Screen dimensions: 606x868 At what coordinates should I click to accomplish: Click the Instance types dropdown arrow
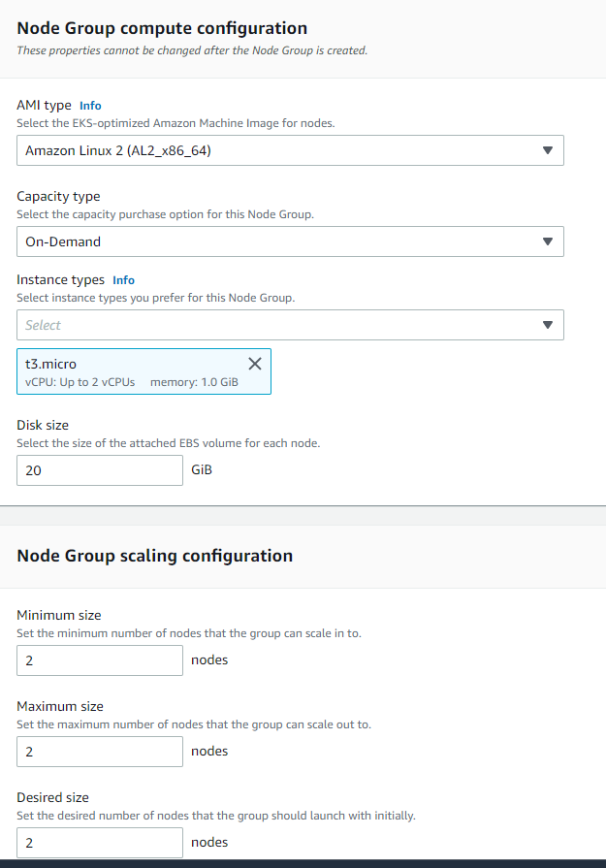[547, 325]
